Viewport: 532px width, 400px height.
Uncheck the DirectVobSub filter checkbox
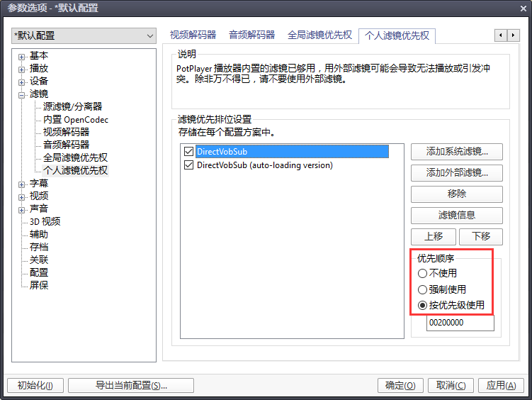click(x=188, y=152)
